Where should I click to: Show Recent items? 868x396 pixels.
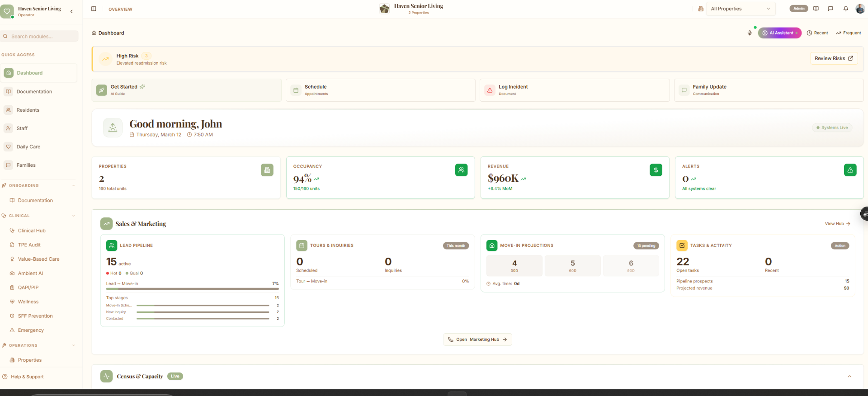(x=817, y=33)
